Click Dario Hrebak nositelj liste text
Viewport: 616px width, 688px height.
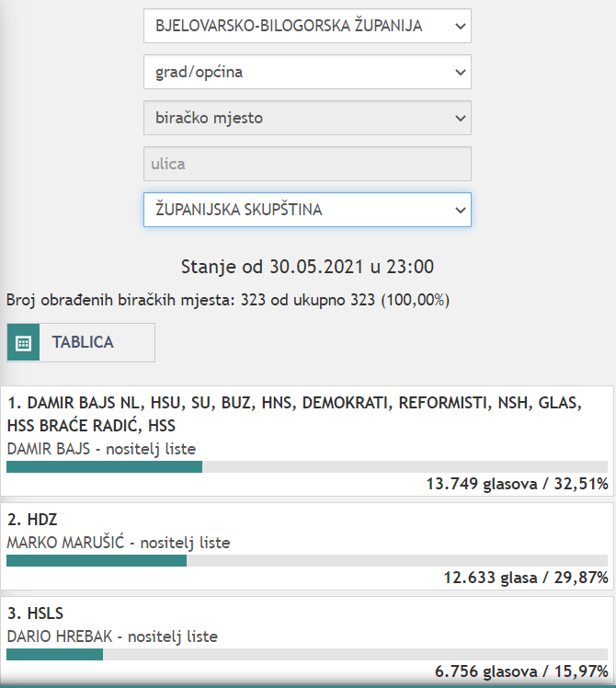click(112, 636)
